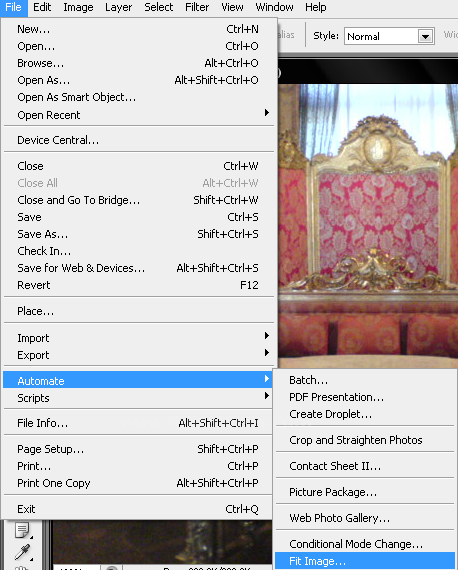The width and height of the screenshot is (458, 570).
Task: Open the Edit menu
Action: coord(42,7)
